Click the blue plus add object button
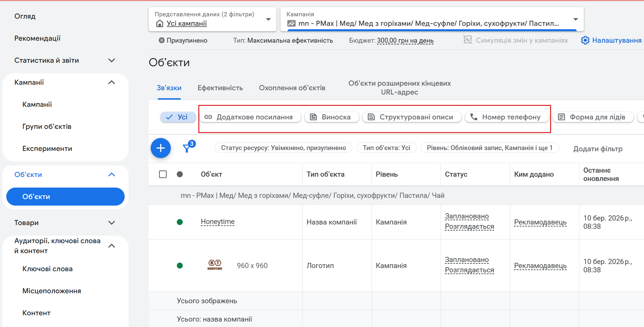Screen dimensions: 644x327 (x=161, y=148)
